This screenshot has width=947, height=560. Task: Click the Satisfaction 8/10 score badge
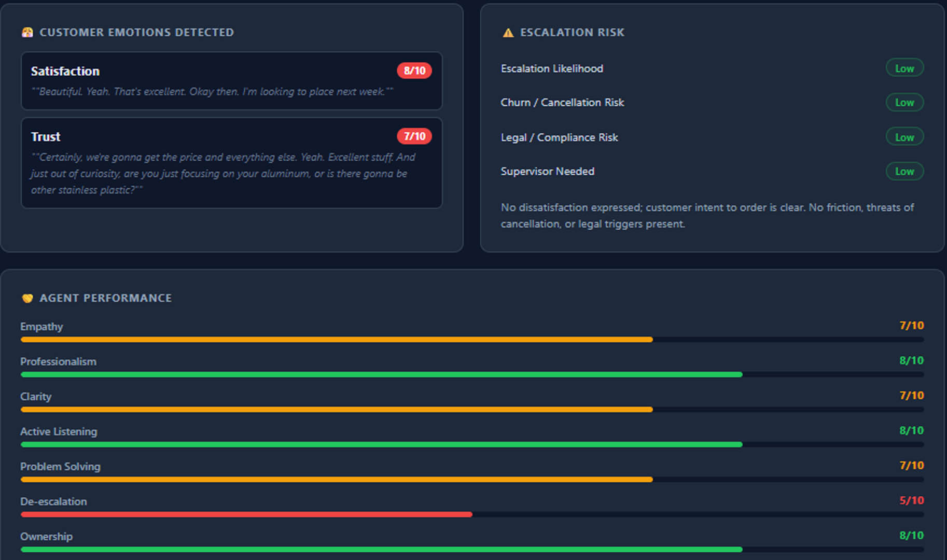(x=414, y=71)
